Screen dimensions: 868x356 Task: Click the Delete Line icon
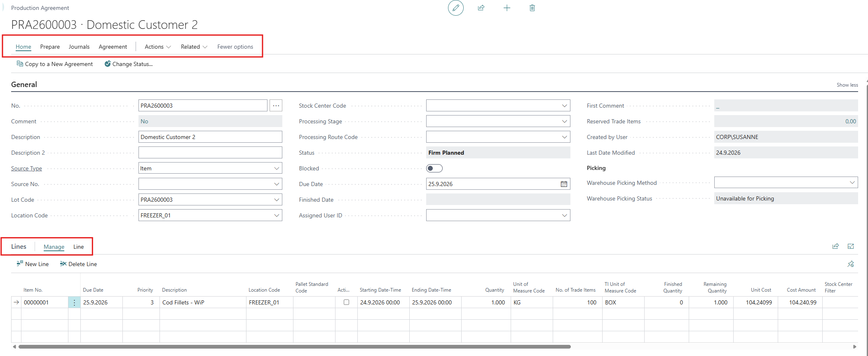[x=63, y=264]
